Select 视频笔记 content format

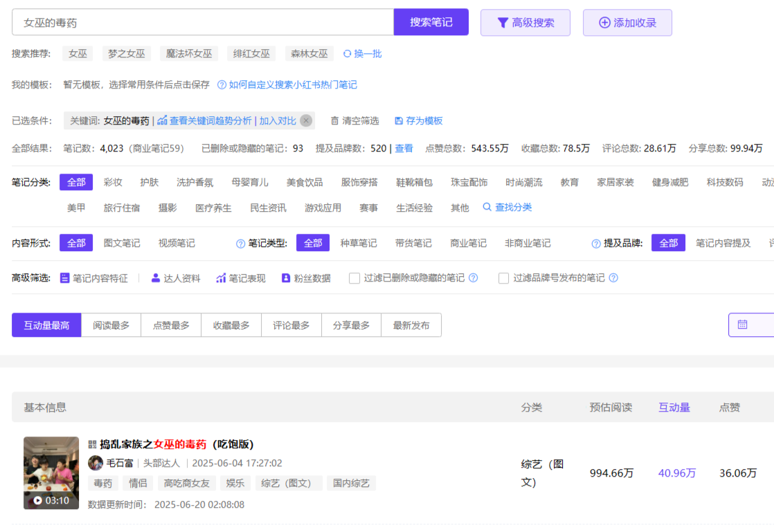[177, 243]
